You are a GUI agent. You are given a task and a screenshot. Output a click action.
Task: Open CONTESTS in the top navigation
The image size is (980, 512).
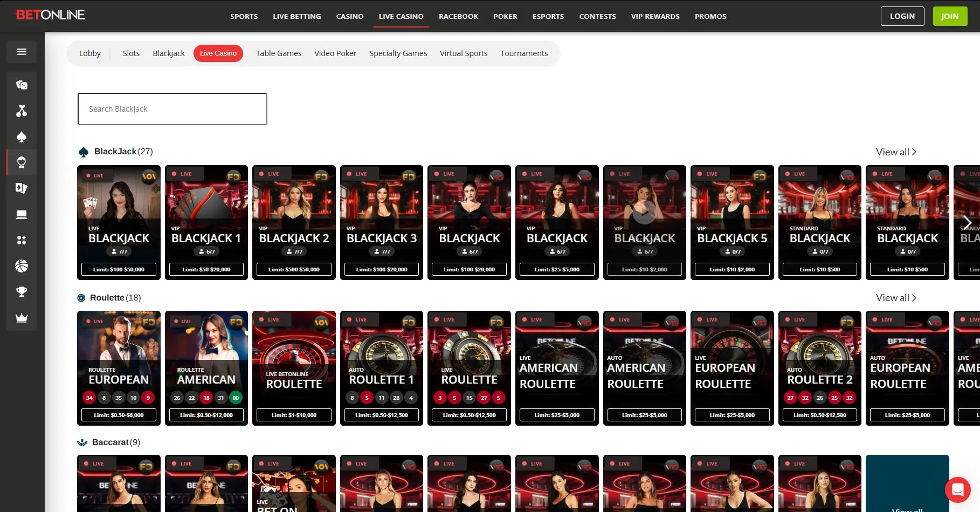click(x=597, y=16)
